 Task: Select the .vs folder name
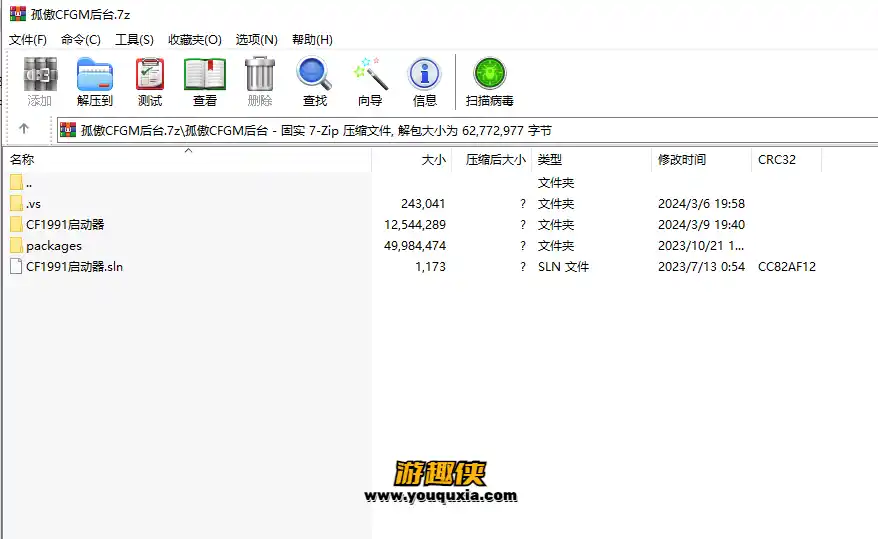(x=34, y=204)
